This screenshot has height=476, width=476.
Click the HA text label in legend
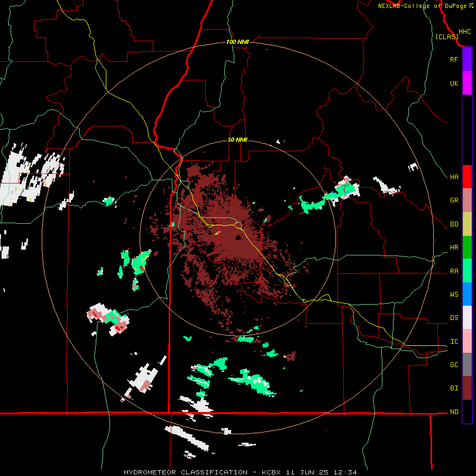click(454, 177)
